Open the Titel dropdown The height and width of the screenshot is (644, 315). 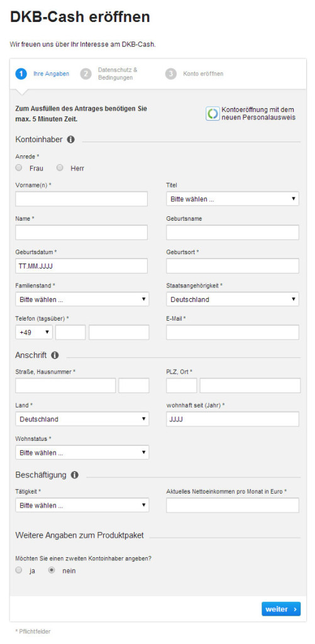(233, 199)
